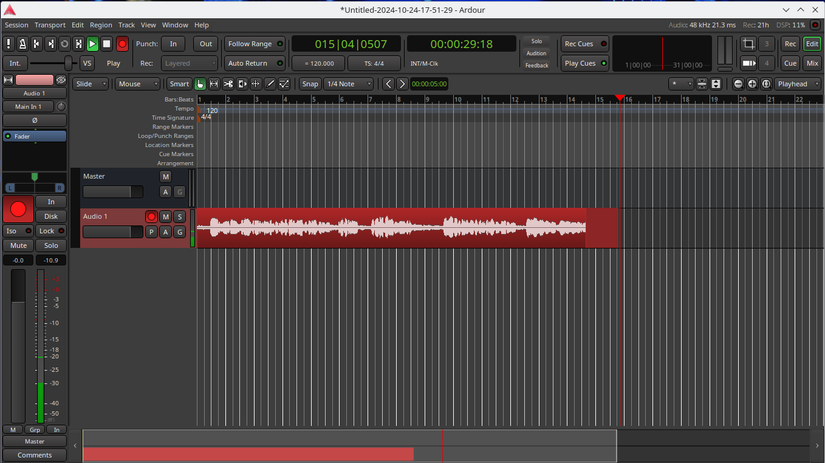
Task: Open the Slide edit mode dropdown
Action: (x=90, y=84)
